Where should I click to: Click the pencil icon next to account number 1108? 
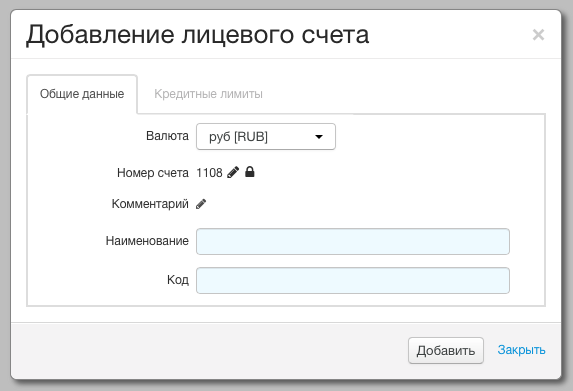coord(233,172)
